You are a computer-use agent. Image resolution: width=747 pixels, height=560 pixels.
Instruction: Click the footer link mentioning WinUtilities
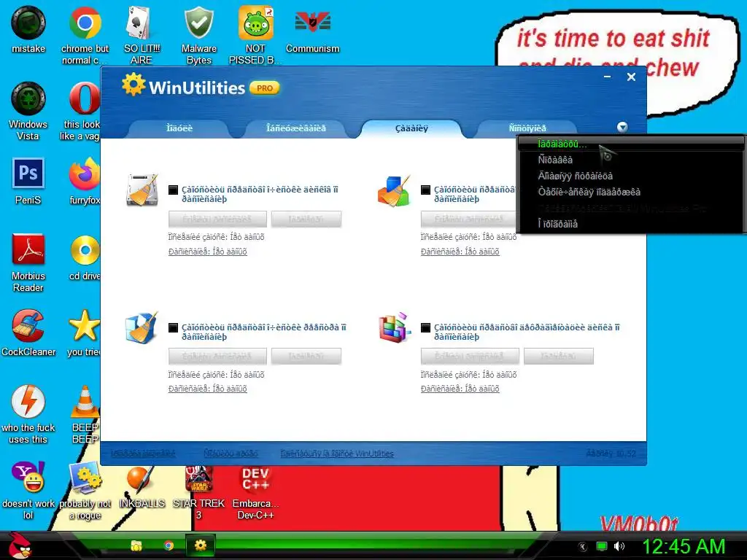point(337,454)
